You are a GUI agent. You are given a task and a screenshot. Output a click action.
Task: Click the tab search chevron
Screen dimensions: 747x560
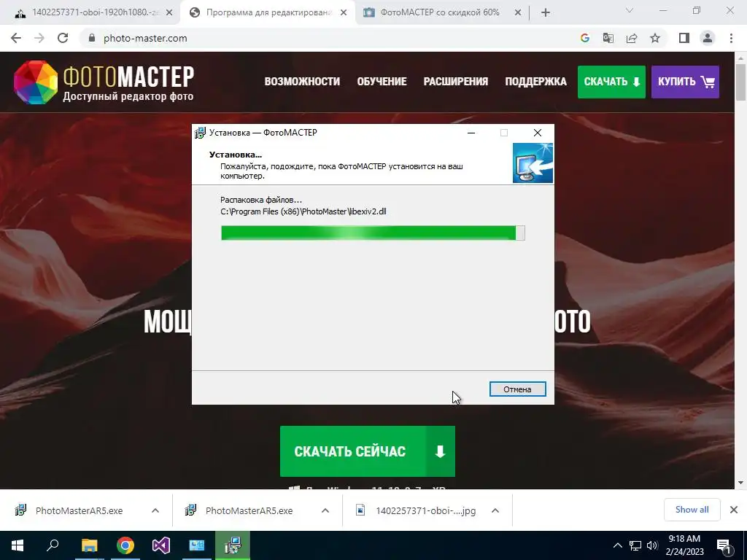[x=630, y=10]
